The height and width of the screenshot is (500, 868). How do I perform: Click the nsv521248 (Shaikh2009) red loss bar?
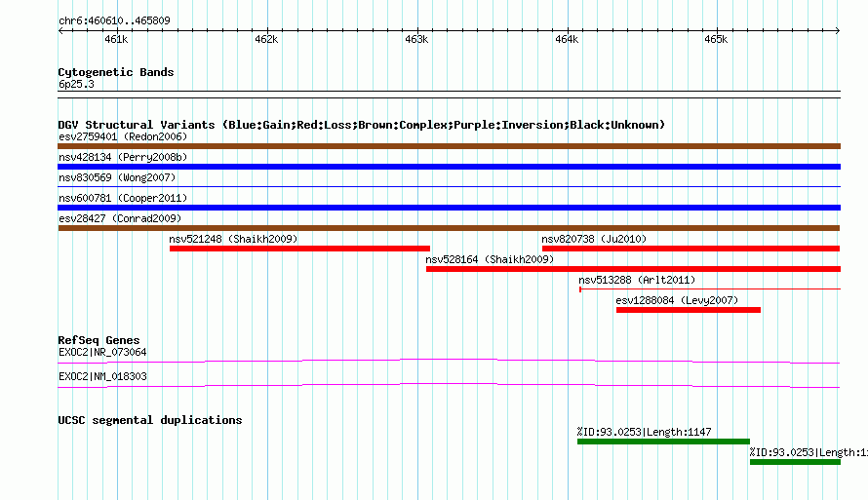pos(299,249)
